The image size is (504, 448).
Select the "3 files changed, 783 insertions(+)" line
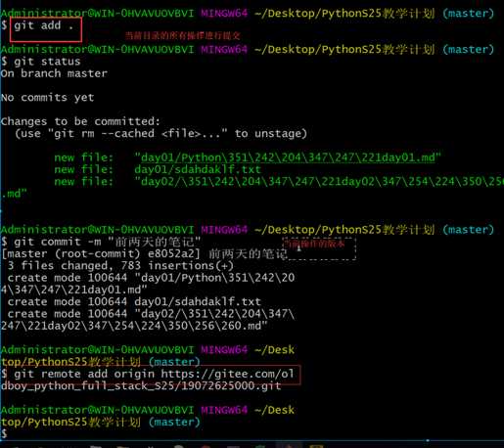point(120,266)
